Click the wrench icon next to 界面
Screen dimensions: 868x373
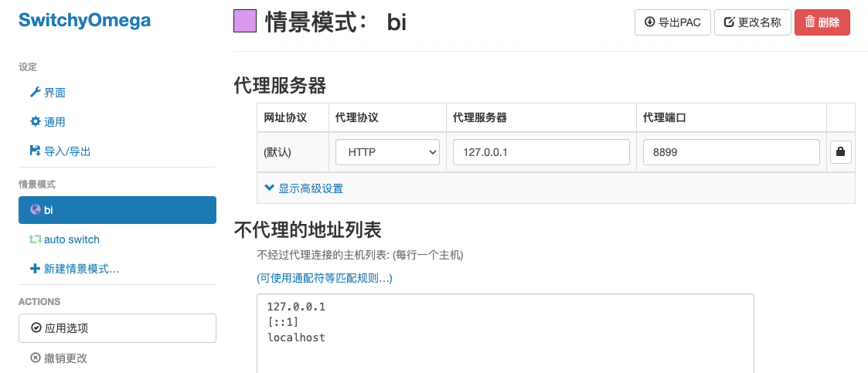[35, 93]
